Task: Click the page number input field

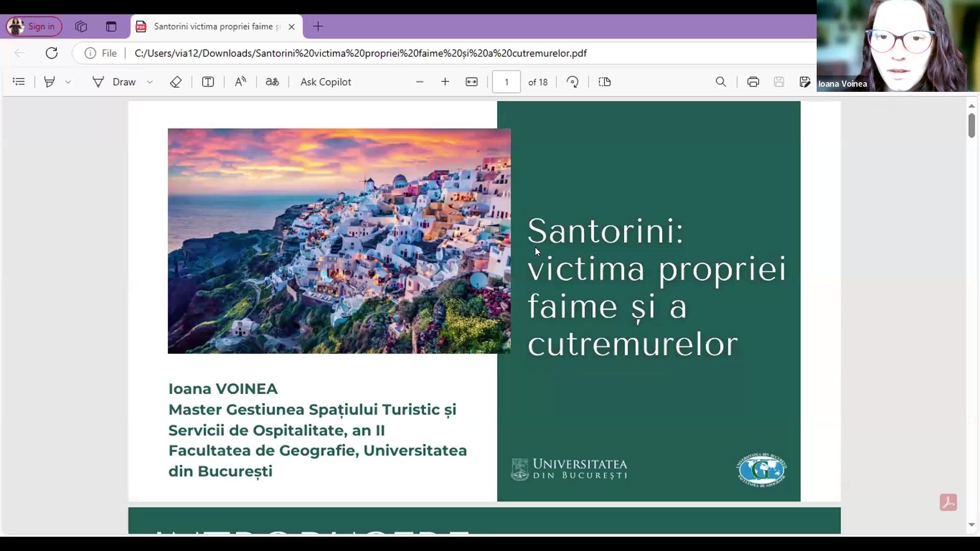Action: pos(506,82)
